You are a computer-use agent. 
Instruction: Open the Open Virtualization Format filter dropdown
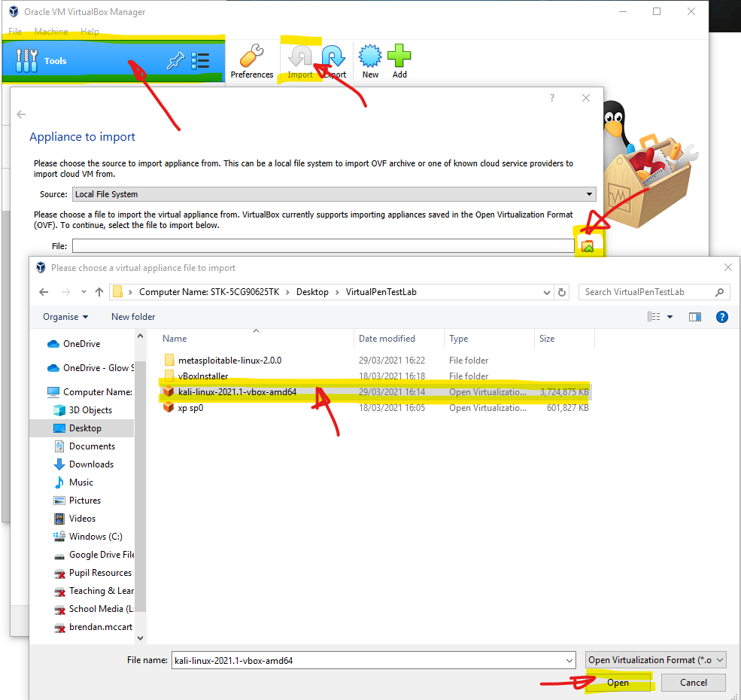point(655,660)
